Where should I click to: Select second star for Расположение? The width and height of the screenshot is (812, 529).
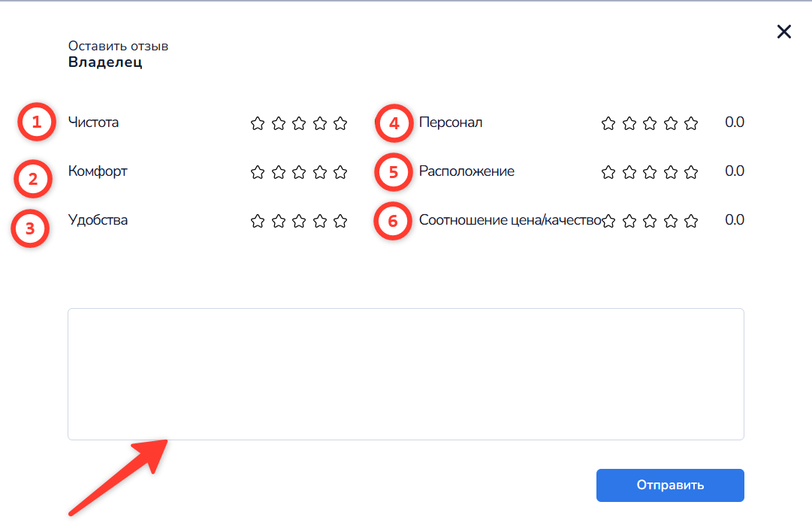pos(629,172)
